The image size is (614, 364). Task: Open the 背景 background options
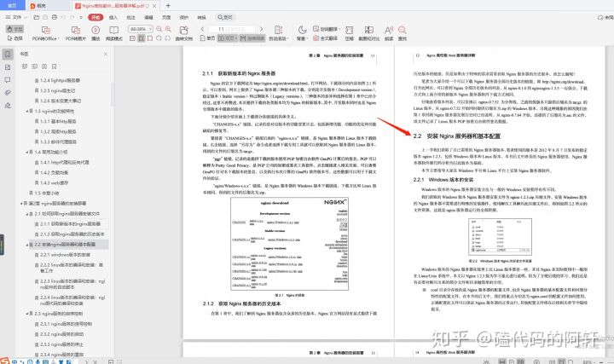pos(302,33)
